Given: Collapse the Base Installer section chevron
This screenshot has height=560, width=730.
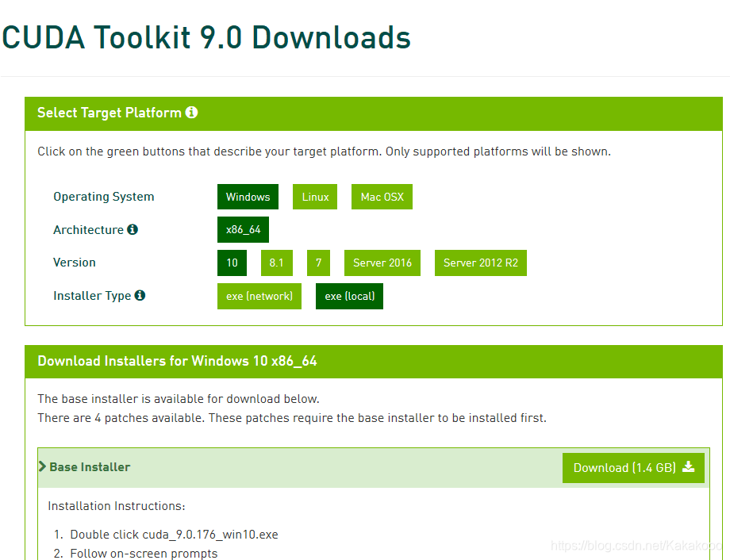Looking at the screenshot, I should (x=42, y=466).
